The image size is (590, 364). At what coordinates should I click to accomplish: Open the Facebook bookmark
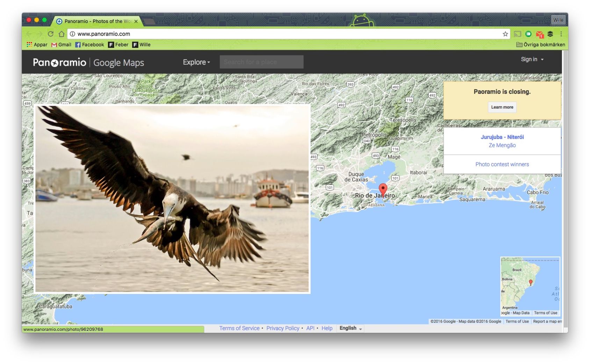(89, 45)
